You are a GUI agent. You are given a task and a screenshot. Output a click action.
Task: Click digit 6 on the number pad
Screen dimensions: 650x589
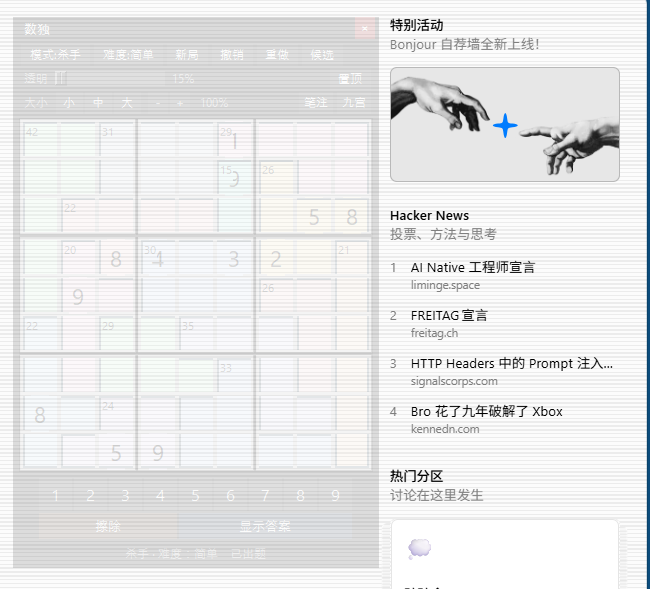(230, 495)
